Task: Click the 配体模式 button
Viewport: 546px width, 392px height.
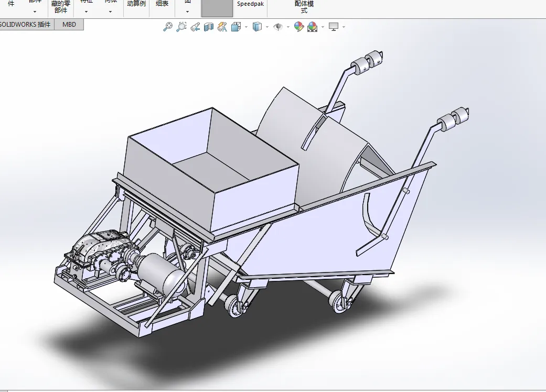Action: click(x=304, y=7)
